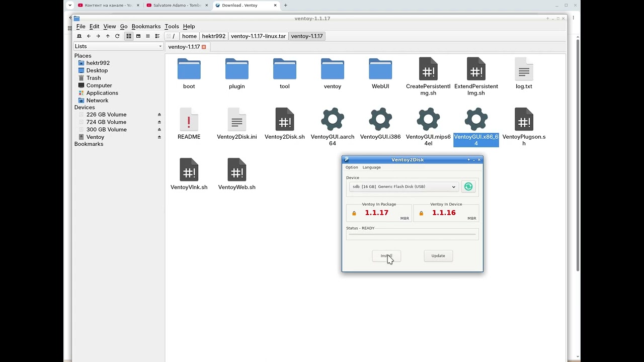The height and width of the screenshot is (362, 644).
Task: Open a new window from toolbar
Action: [79, 36]
